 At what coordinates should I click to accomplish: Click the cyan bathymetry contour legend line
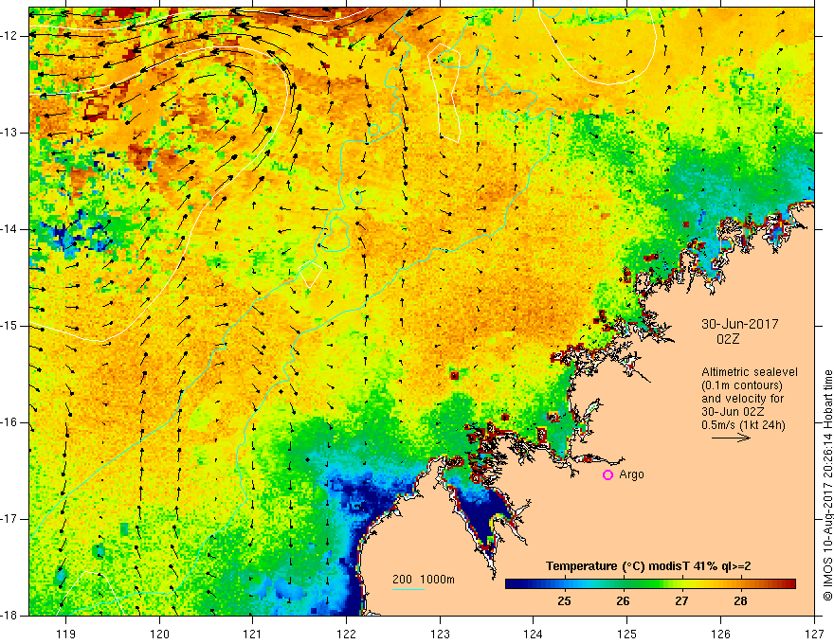(408, 589)
